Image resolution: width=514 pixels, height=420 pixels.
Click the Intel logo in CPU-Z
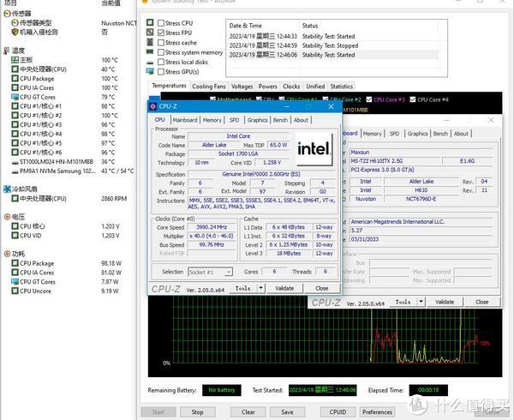coord(314,149)
